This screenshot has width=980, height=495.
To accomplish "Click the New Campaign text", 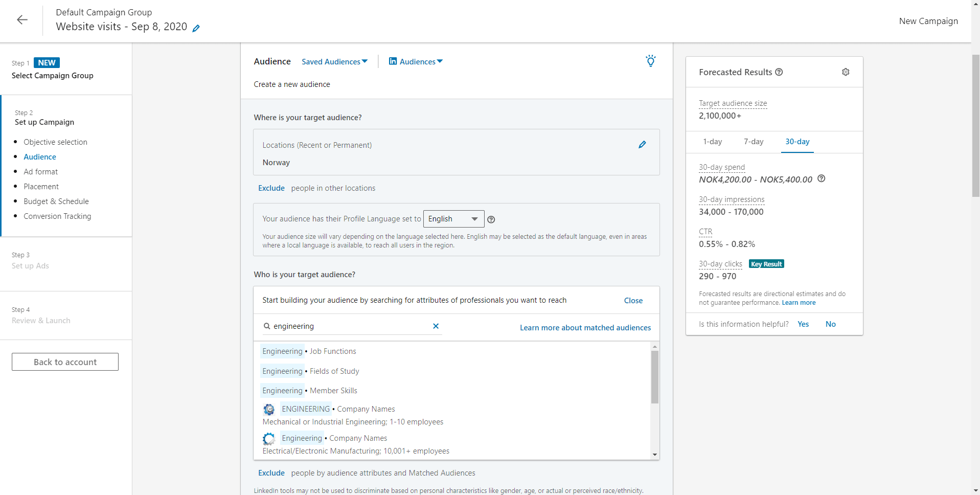I will click(928, 21).
